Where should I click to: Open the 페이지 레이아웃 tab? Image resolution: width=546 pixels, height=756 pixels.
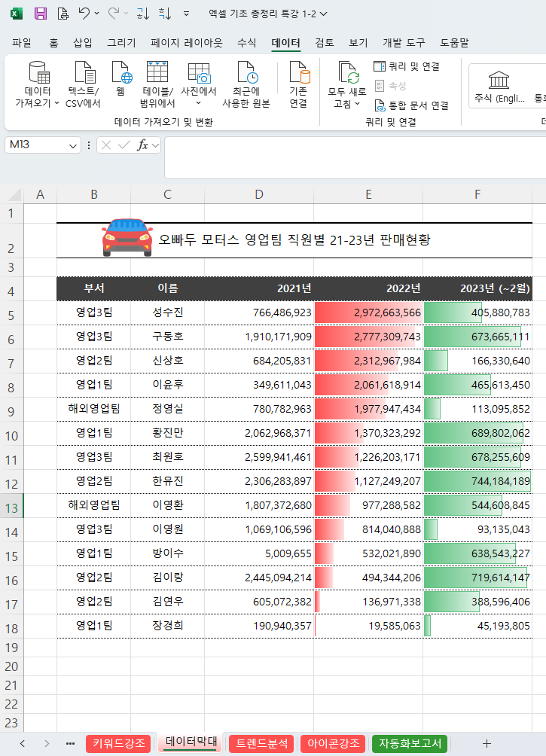point(187,43)
